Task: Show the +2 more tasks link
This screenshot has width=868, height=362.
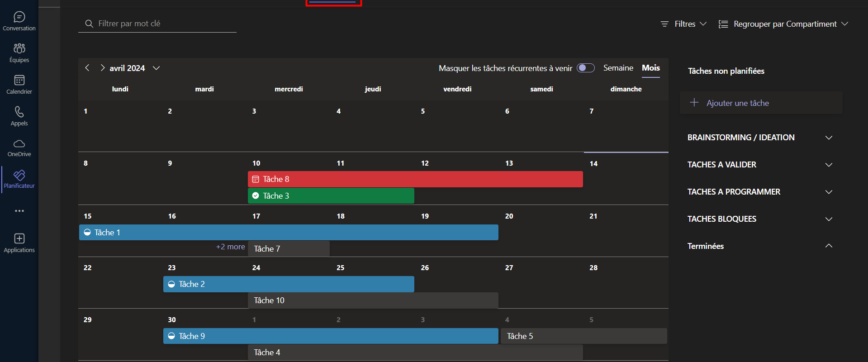Action: click(x=230, y=247)
